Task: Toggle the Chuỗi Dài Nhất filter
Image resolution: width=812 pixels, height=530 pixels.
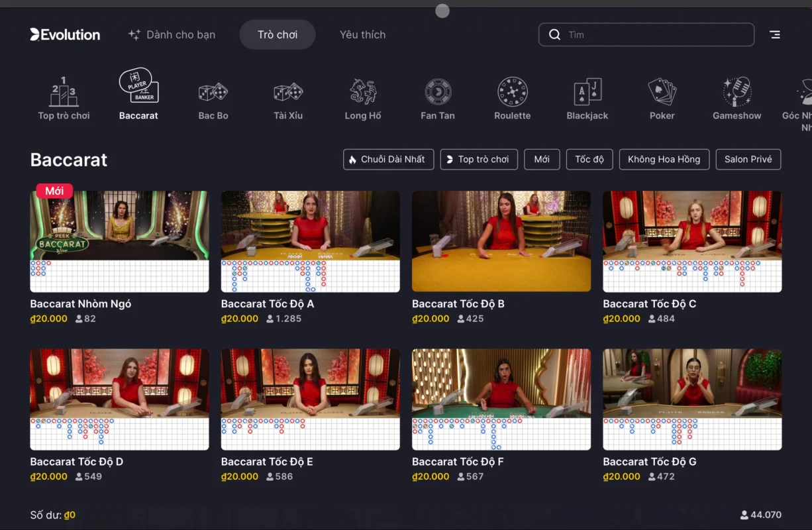Action: [x=389, y=160]
